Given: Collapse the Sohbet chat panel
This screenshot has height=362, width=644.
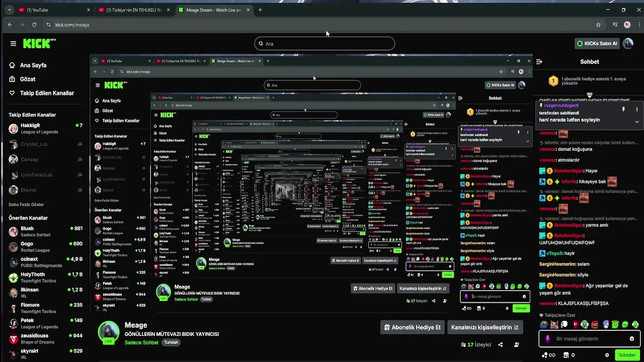Looking at the screenshot, I should coord(539,62).
